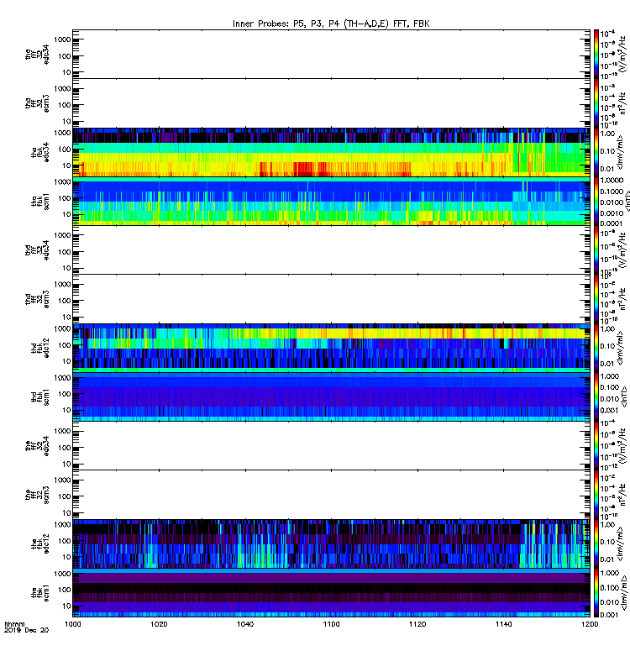Click the 1200 time-axis tick label
The height and width of the screenshot is (672, 630).
tap(590, 624)
